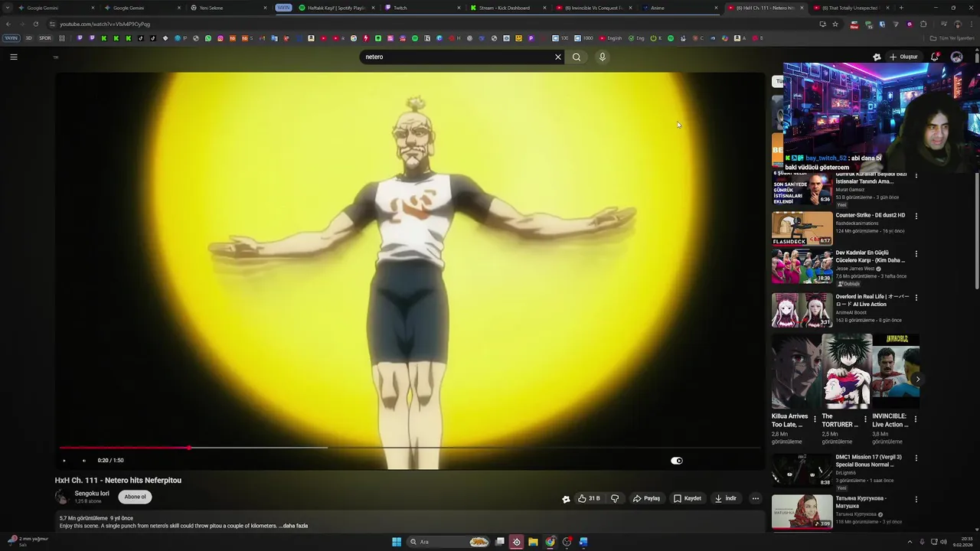The width and height of the screenshot is (980, 551).
Task: Open the weather widget '2 mm yağmur'
Action: tap(28, 541)
